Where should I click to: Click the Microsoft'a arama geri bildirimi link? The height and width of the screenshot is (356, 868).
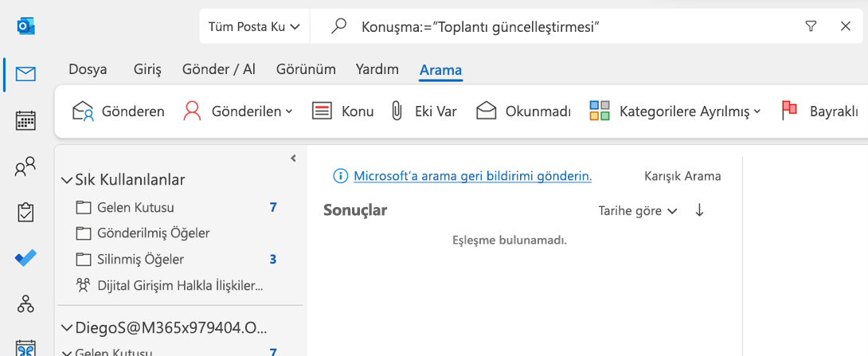[473, 176]
